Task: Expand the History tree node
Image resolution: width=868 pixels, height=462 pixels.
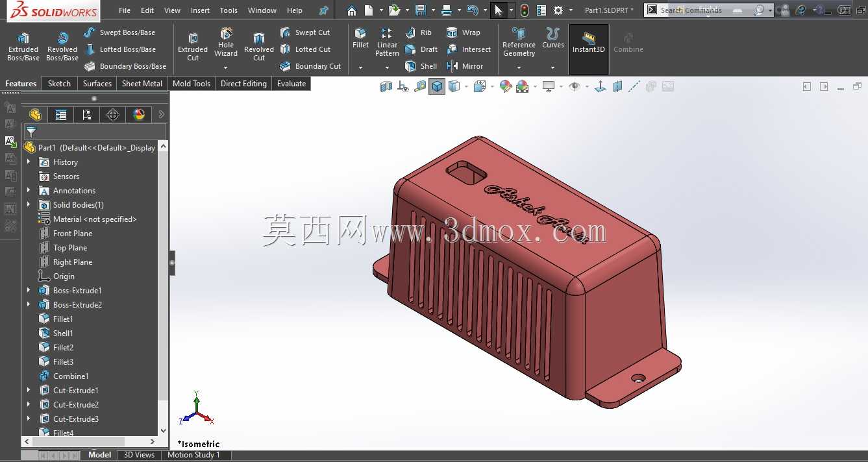Action: [29, 162]
